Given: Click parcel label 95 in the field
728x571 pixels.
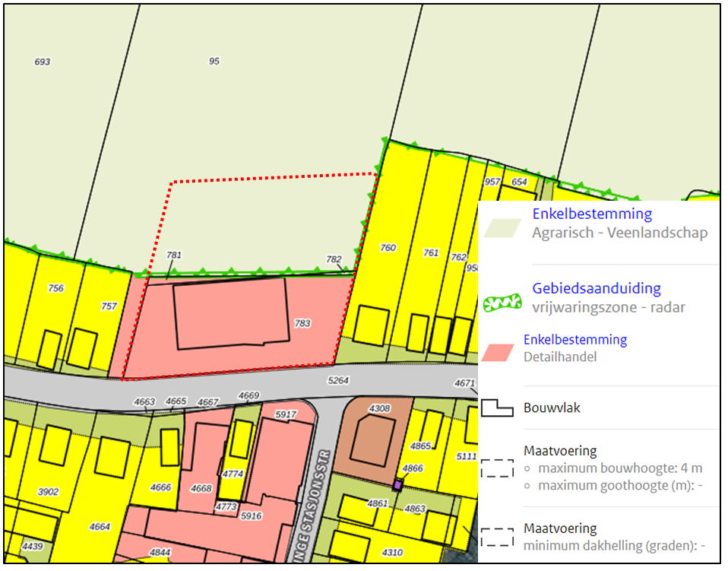Looking at the screenshot, I should 214,61.
